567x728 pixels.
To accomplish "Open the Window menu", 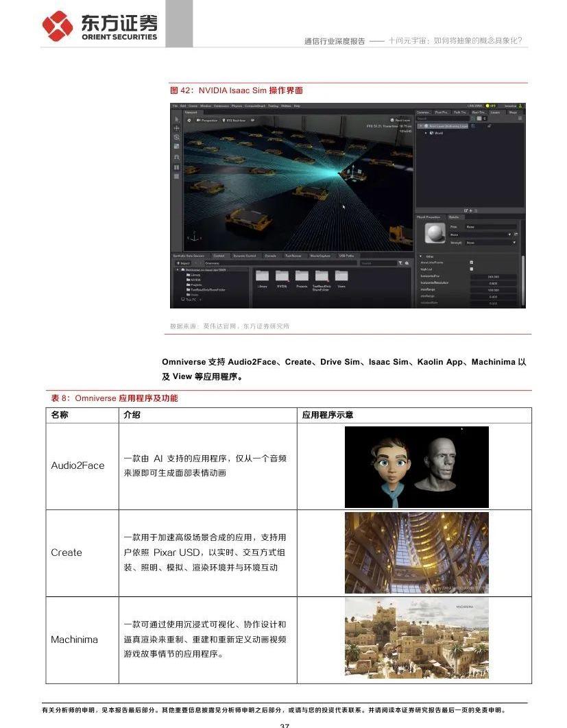I will [205, 106].
